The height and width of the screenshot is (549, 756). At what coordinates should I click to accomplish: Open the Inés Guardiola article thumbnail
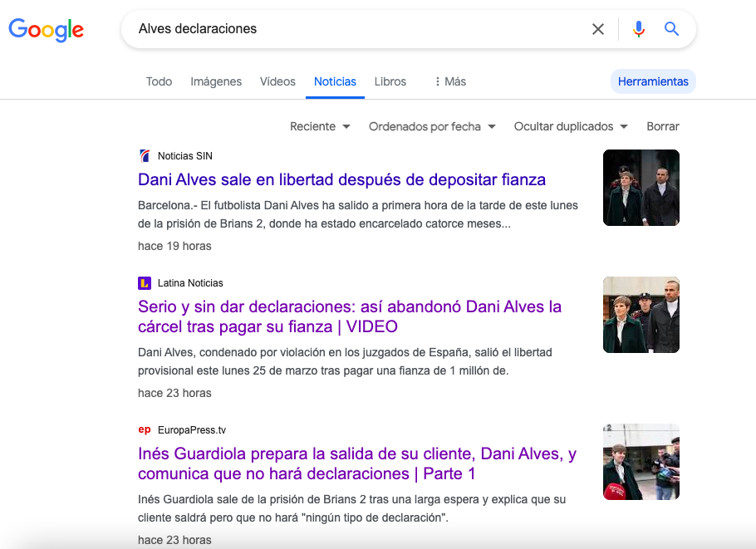[641, 462]
